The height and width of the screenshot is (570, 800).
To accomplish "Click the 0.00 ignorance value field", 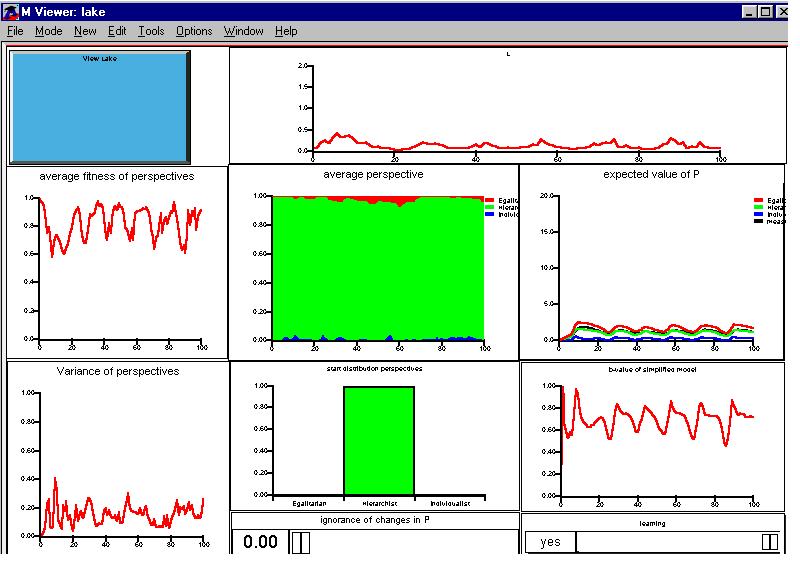I will 260,542.
